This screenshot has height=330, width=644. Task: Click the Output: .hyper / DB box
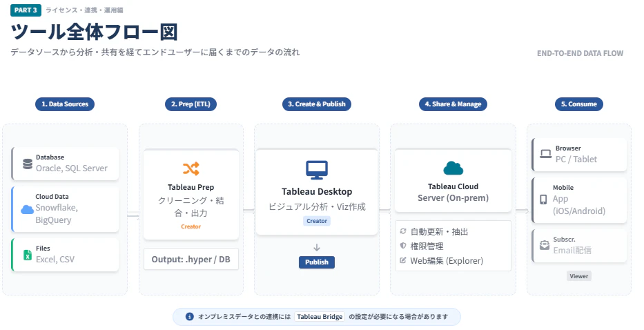click(x=191, y=260)
